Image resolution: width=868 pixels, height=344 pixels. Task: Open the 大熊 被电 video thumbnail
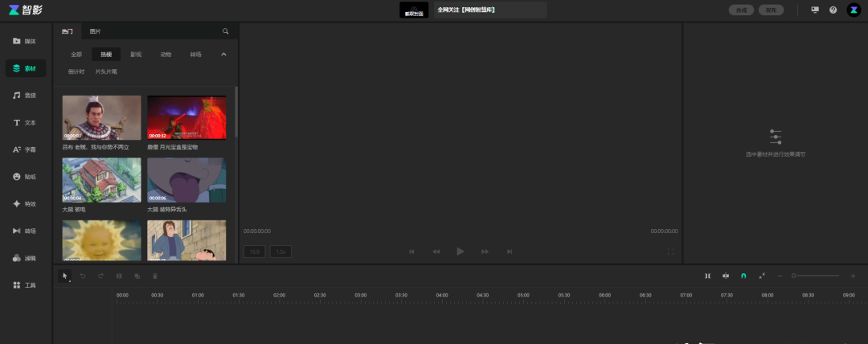[101, 180]
